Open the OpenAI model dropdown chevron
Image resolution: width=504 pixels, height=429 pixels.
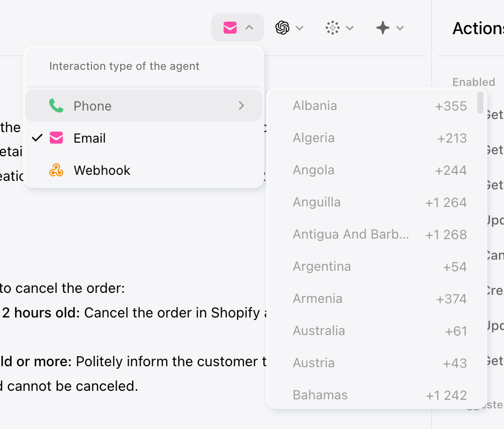click(299, 28)
